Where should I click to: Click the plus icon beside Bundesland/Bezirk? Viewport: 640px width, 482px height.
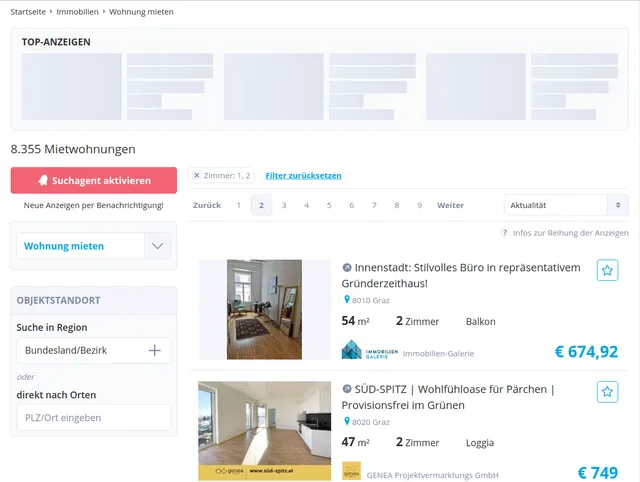point(154,351)
